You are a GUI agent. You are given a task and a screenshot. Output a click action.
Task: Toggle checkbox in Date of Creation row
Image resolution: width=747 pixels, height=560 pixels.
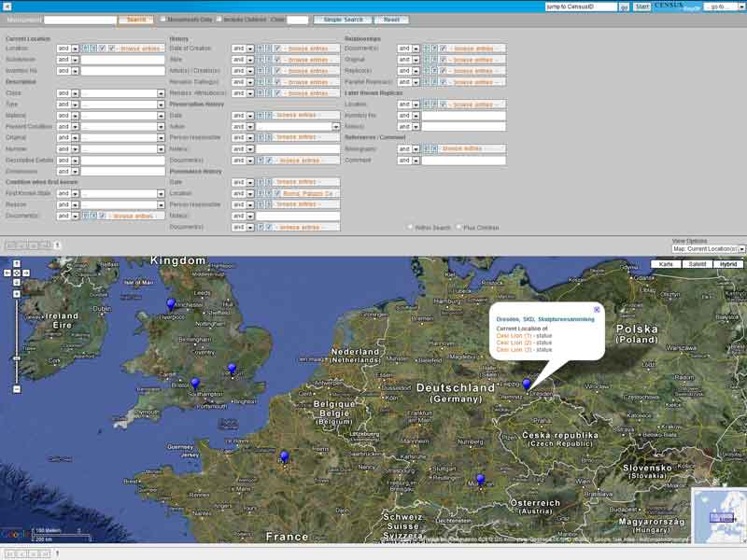(277, 49)
